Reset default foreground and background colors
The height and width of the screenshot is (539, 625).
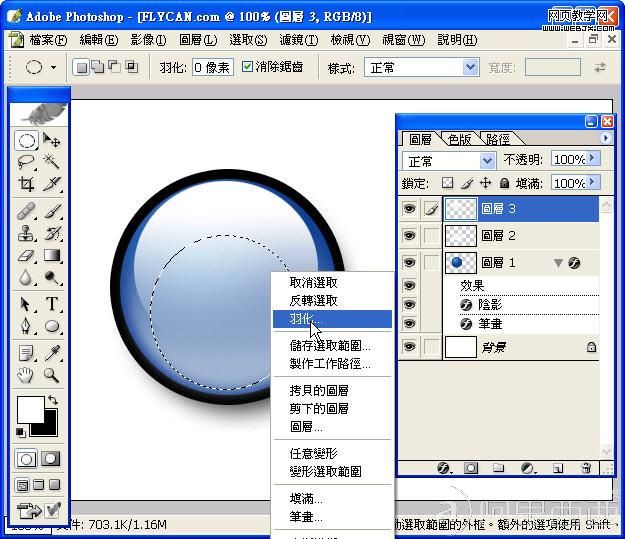pos(20,432)
